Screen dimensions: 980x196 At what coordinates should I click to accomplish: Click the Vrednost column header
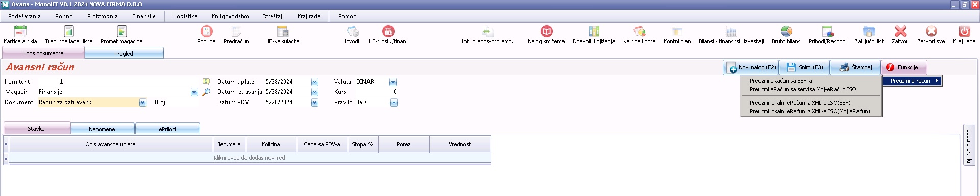(x=460, y=144)
